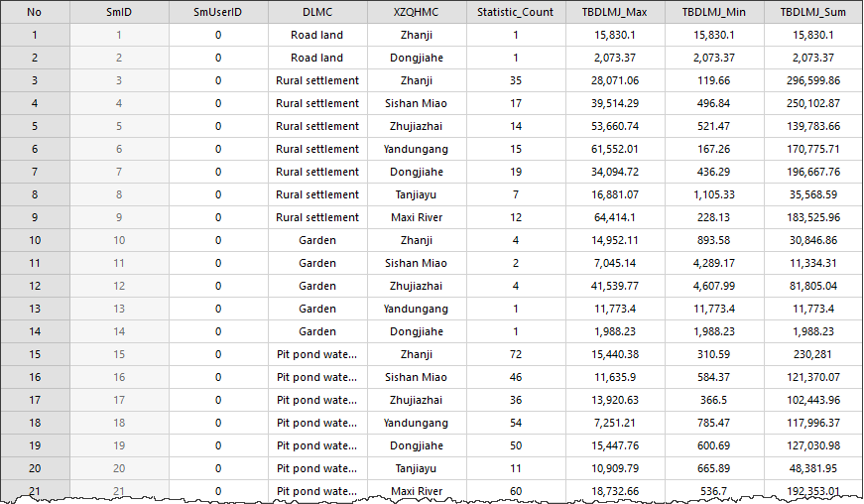Click the Statistic_Count cell showing 72
The height and width of the screenshot is (504, 864).
click(x=515, y=354)
